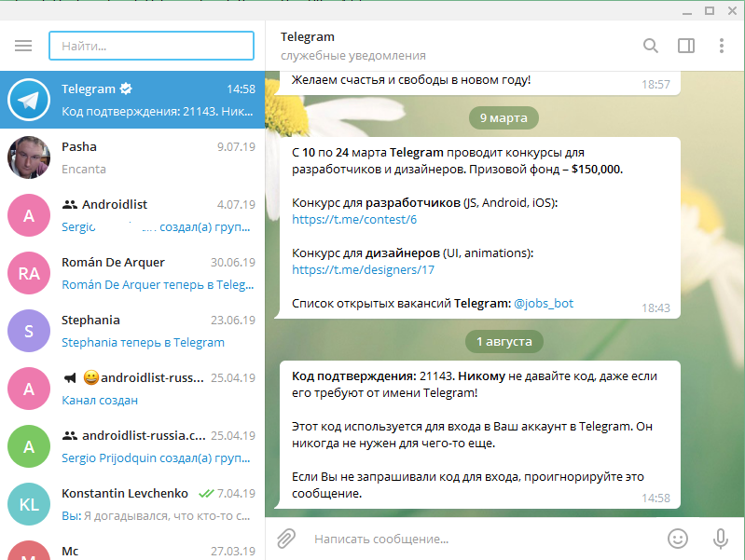745x560 pixels.
Task: Open the contest/6 link
Action: (x=354, y=220)
